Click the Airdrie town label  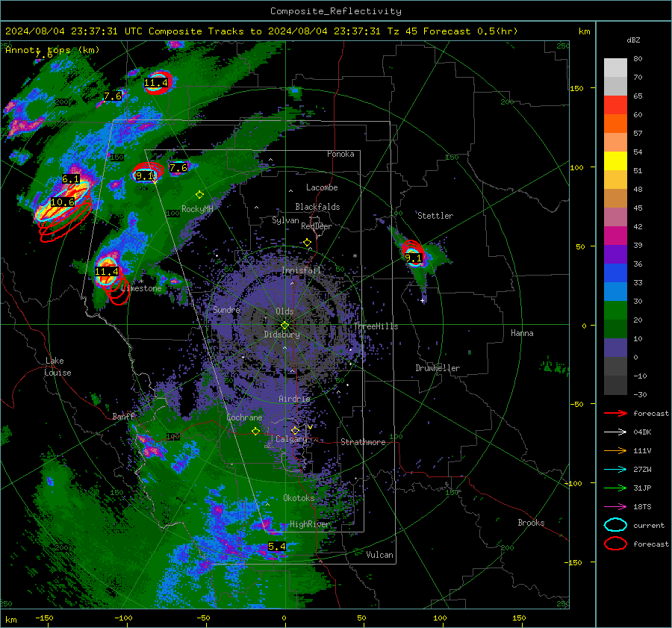(294, 399)
